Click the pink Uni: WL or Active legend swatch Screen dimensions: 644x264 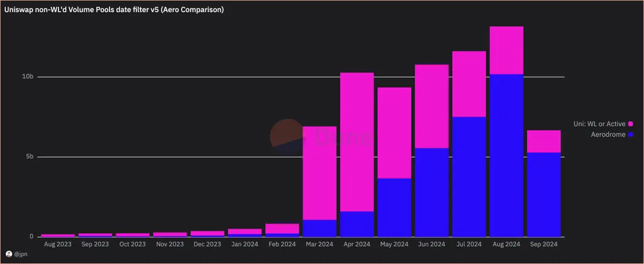click(x=631, y=124)
